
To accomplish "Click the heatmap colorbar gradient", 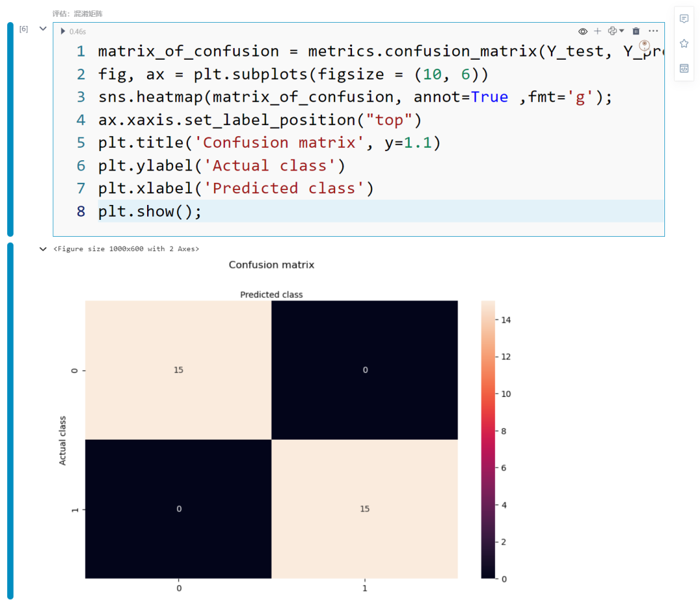I will 488,440.
